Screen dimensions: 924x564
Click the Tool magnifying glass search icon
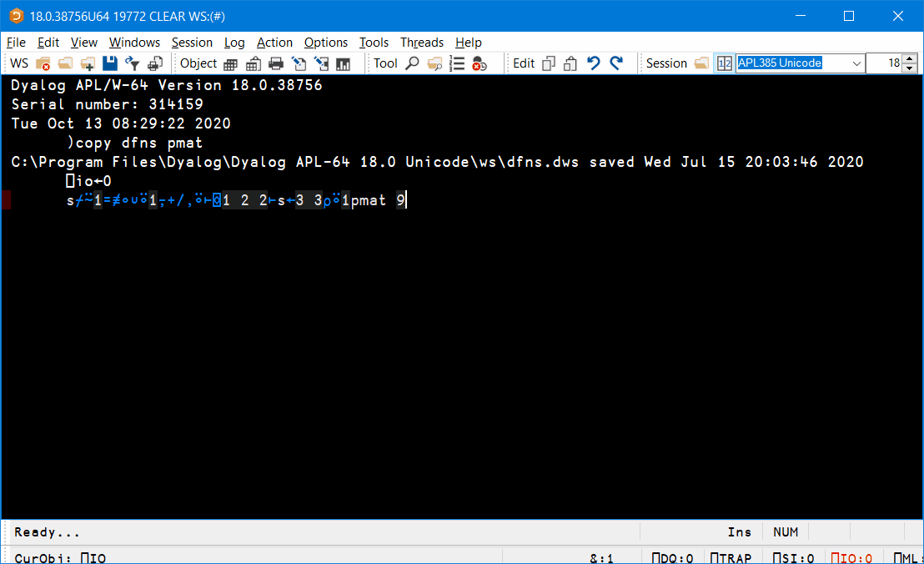coord(413,63)
